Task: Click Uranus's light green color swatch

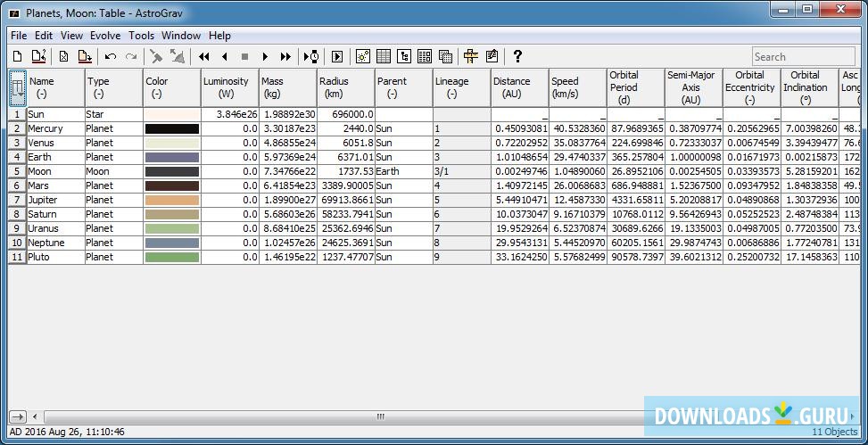Action: (x=171, y=228)
